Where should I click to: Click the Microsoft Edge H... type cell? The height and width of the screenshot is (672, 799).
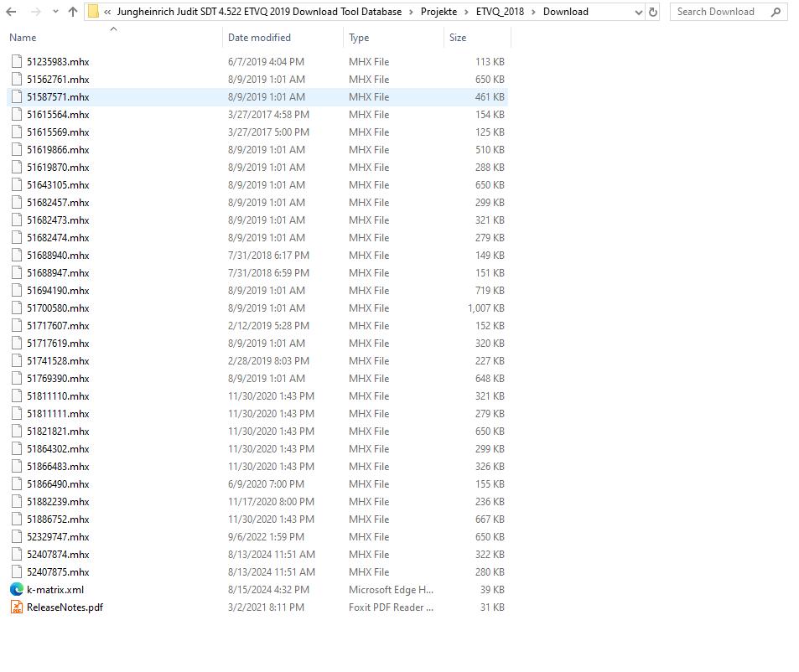tap(391, 590)
